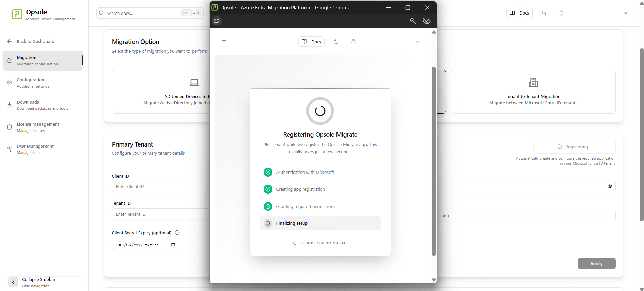Toggle dark mode in main window header
This screenshot has width=644, height=291.
[544, 13]
